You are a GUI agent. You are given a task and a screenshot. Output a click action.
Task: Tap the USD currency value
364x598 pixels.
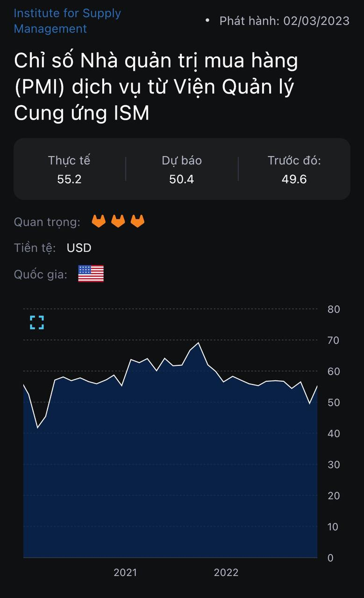(79, 248)
